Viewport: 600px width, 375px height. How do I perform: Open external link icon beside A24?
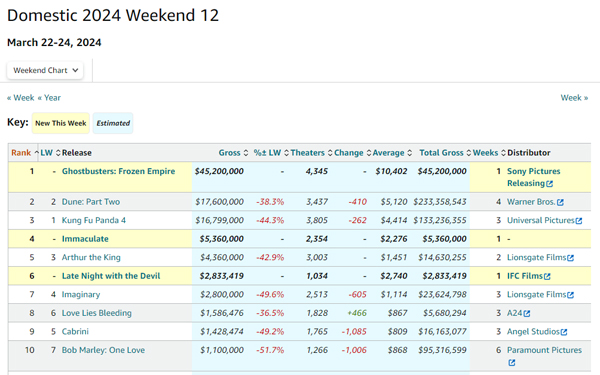click(527, 313)
